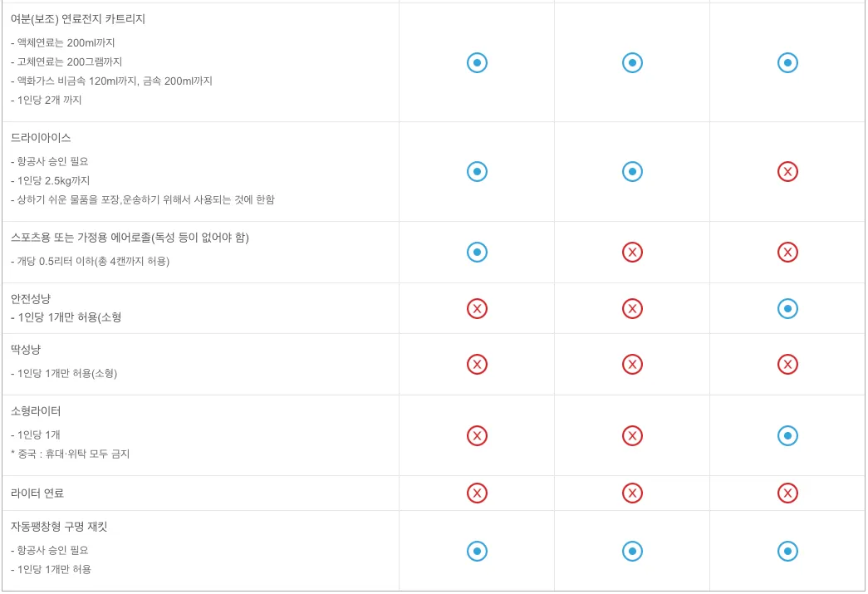868x594 pixels.
Task: Click the second-column allowed icon for 연료전지 카트리지
Action: (x=632, y=62)
